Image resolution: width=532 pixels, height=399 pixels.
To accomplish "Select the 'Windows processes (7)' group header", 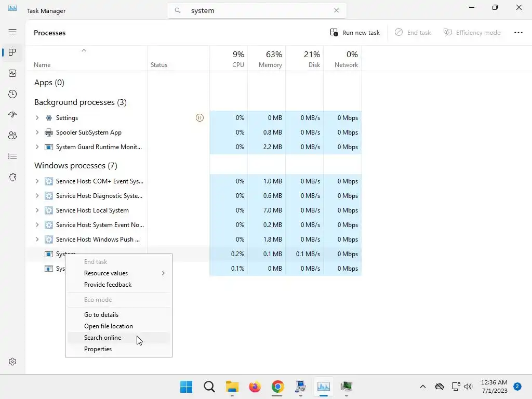I will [x=76, y=166].
